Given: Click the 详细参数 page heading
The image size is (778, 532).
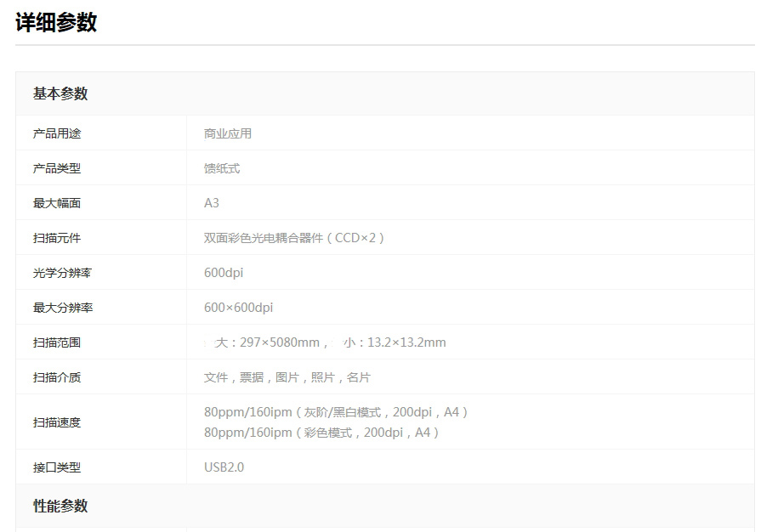Looking at the screenshot, I should [56, 23].
